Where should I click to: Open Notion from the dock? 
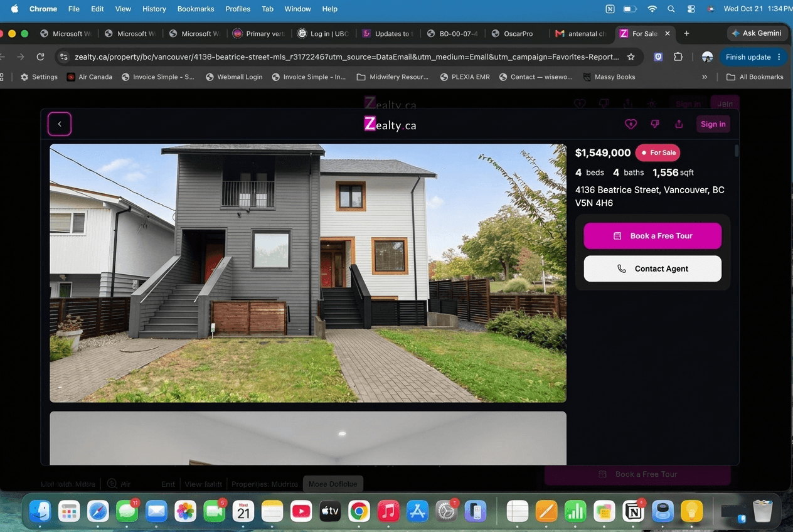point(634,511)
